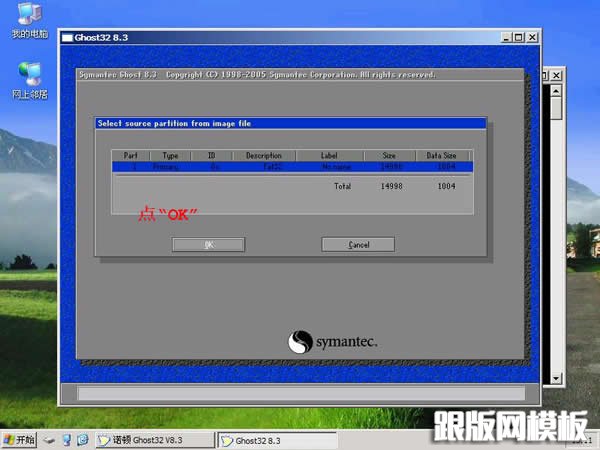Click the Total size value 14998
Image resolution: width=600 pixels, height=450 pixels.
[x=391, y=186]
